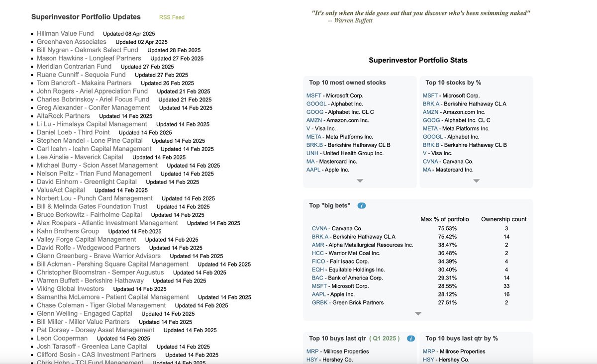
Task: Open Mason Hawkins - Longleaf Partners
Action: click(x=89, y=58)
